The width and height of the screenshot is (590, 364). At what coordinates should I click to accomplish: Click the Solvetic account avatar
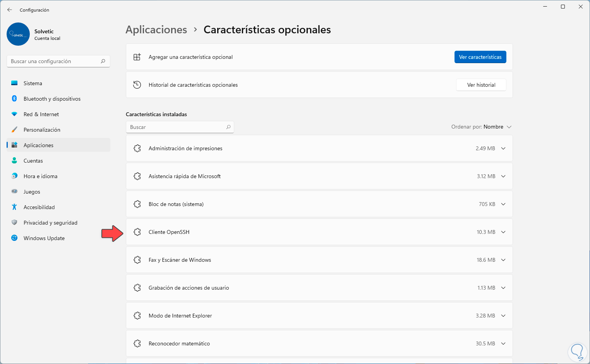coord(18,34)
